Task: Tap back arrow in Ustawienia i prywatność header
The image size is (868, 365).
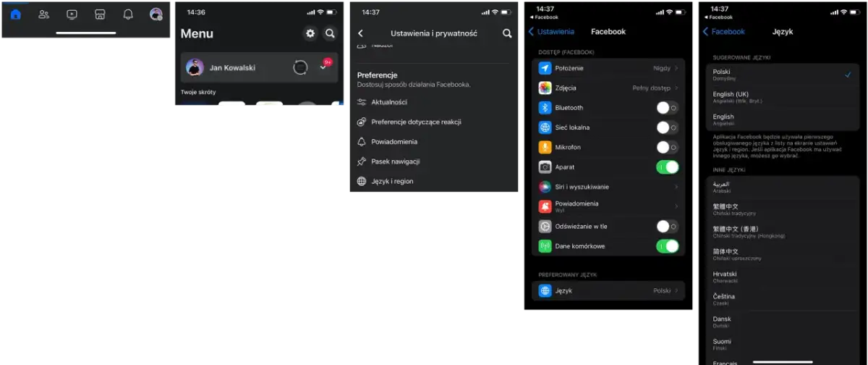Action: (361, 33)
